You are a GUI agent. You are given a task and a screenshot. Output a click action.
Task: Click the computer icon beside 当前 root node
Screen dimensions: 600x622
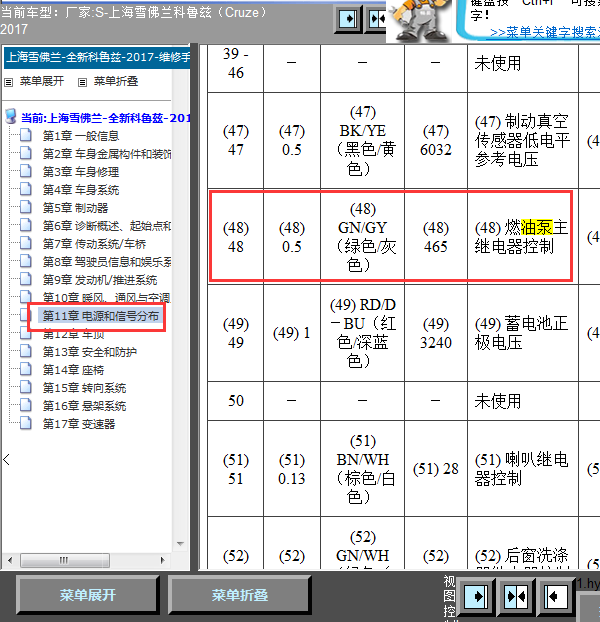click(11, 117)
